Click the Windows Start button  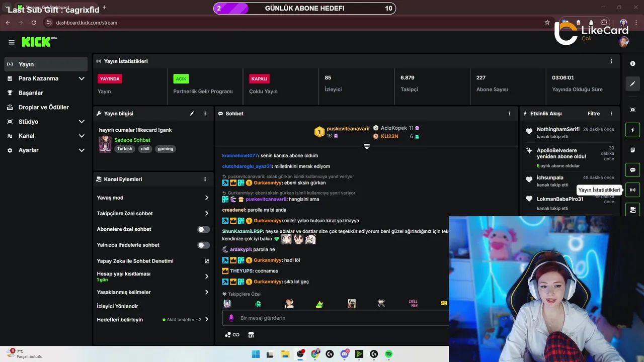[256, 354]
